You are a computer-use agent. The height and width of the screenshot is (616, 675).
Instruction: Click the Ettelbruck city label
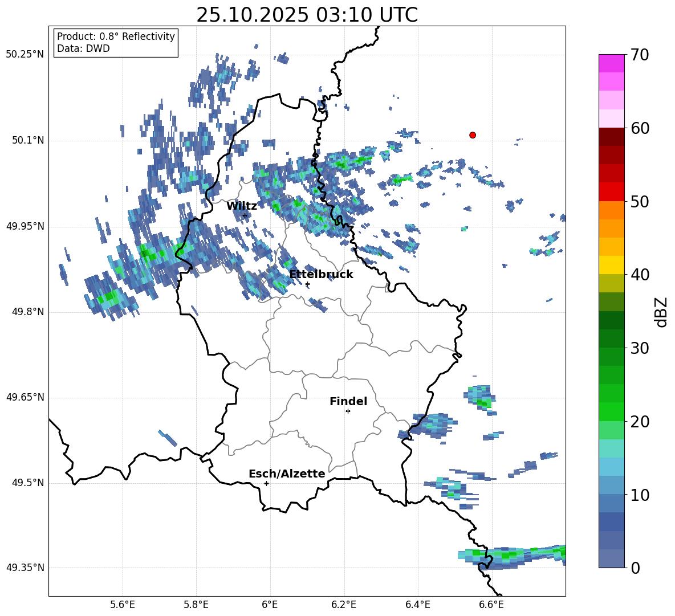(321, 275)
